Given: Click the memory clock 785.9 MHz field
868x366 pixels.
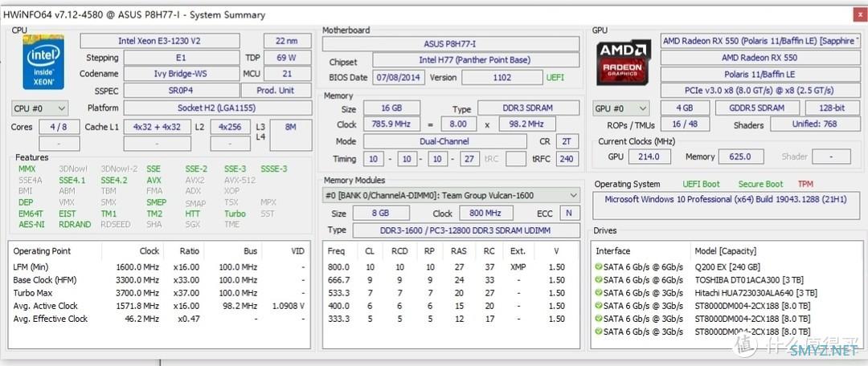Looking at the screenshot, I should pyautogui.click(x=391, y=124).
